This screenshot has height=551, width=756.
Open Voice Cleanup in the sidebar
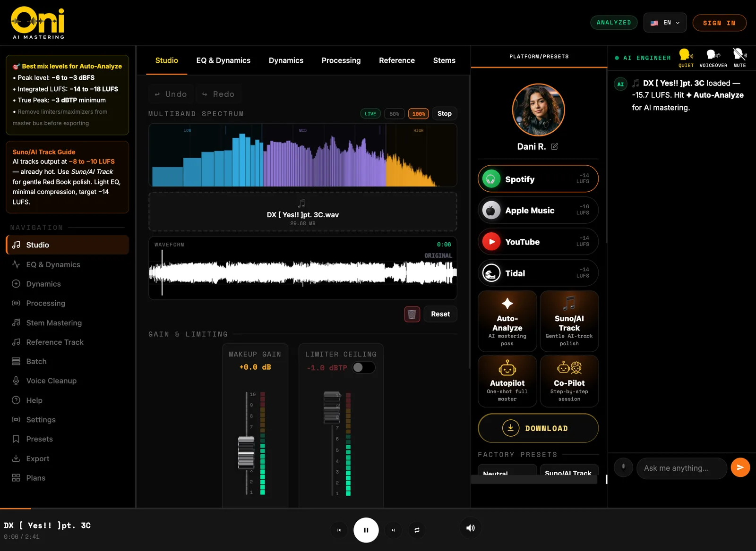(x=67, y=381)
